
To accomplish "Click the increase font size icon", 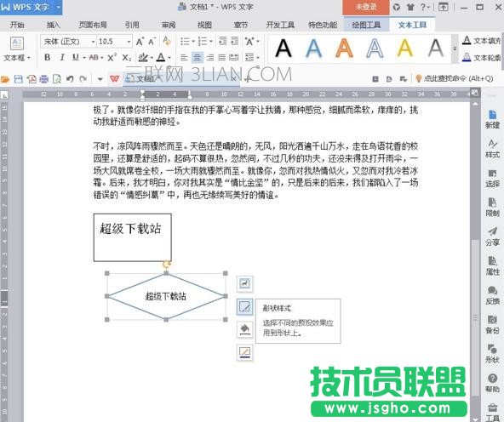I will pyautogui.click(x=140, y=42).
